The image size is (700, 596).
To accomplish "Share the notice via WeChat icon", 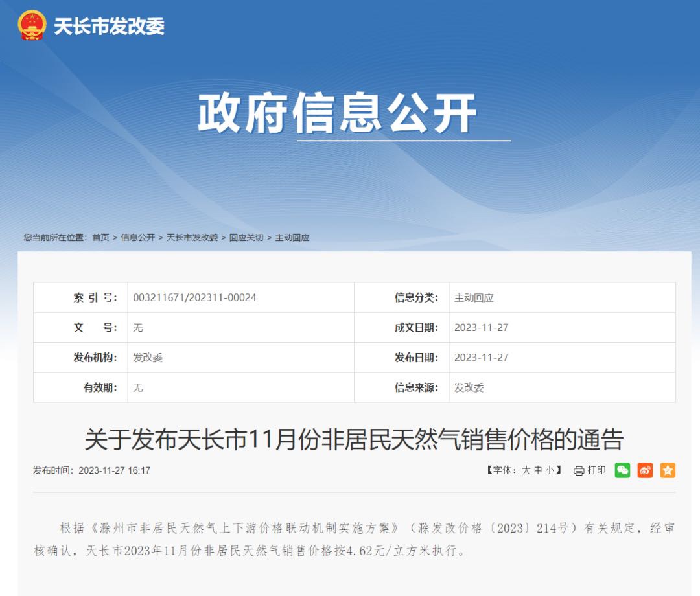I will coord(622,470).
